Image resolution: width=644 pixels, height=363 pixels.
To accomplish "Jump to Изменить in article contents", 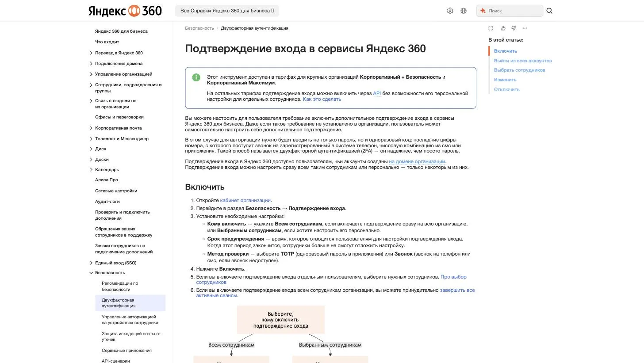I will coord(505,80).
